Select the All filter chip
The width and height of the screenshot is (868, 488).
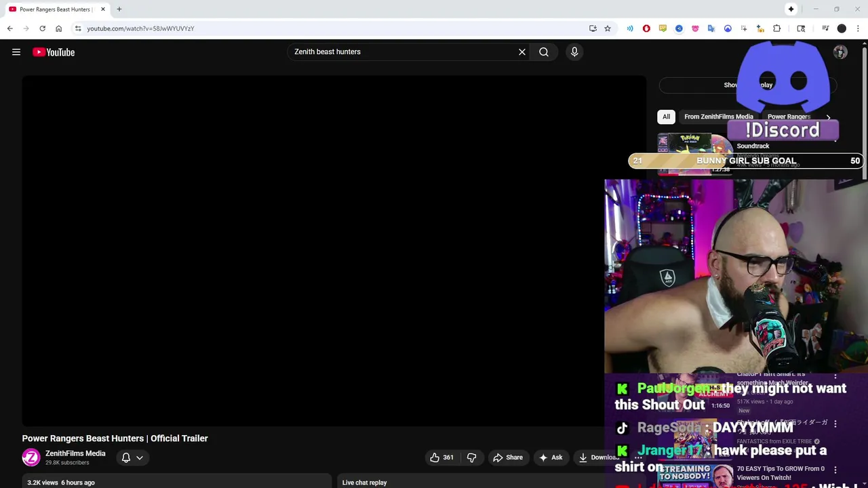pyautogui.click(x=666, y=117)
